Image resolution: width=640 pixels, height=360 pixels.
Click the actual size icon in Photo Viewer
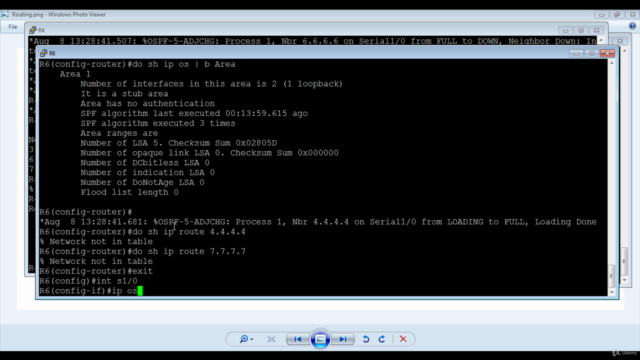click(271, 339)
